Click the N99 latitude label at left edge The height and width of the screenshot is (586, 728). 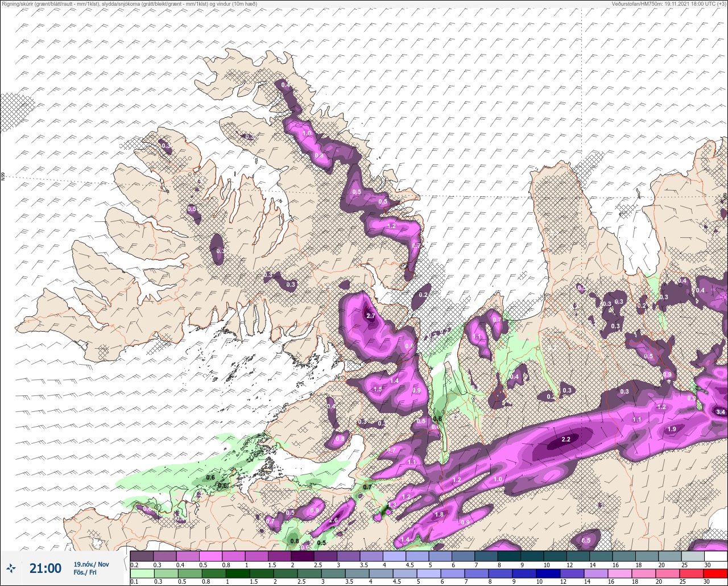coord(3,177)
